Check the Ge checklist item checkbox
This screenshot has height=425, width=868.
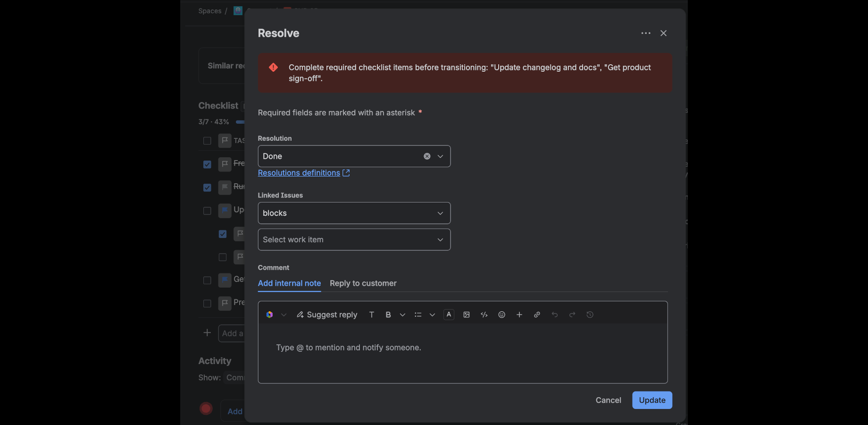(207, 280)
